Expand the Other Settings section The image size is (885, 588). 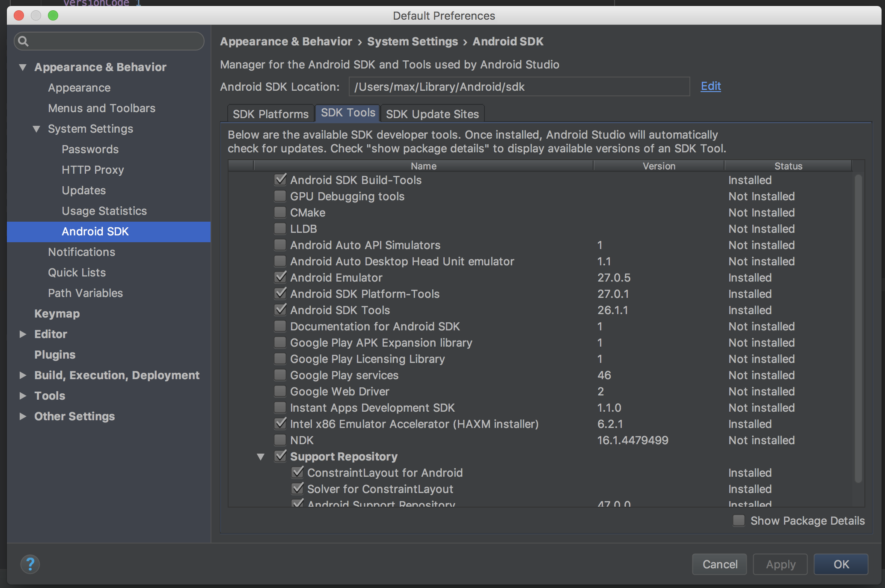[x=23, y=416]
